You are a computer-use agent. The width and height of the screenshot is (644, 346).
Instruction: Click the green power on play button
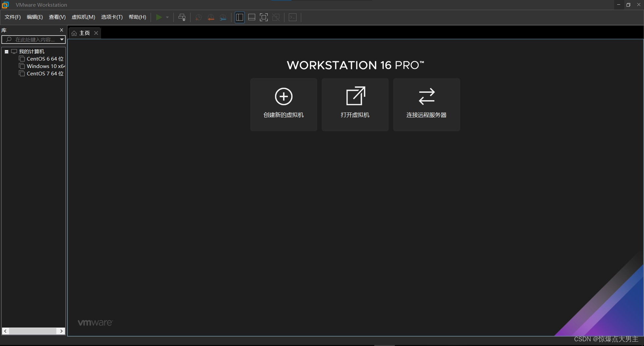click(x=159, y=17)
